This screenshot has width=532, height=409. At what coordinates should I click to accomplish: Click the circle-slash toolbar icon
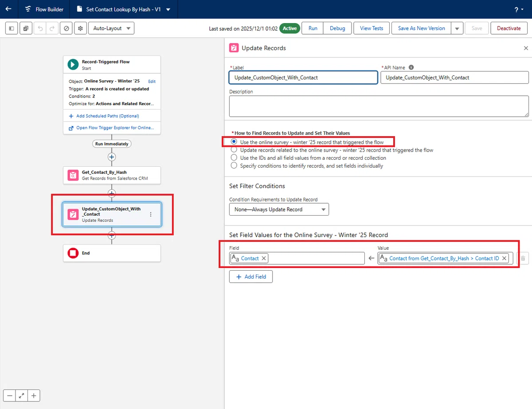(x=66, y=28)
